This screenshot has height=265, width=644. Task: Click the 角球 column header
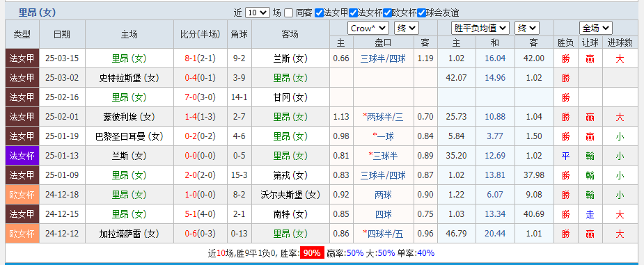(239, 35)
